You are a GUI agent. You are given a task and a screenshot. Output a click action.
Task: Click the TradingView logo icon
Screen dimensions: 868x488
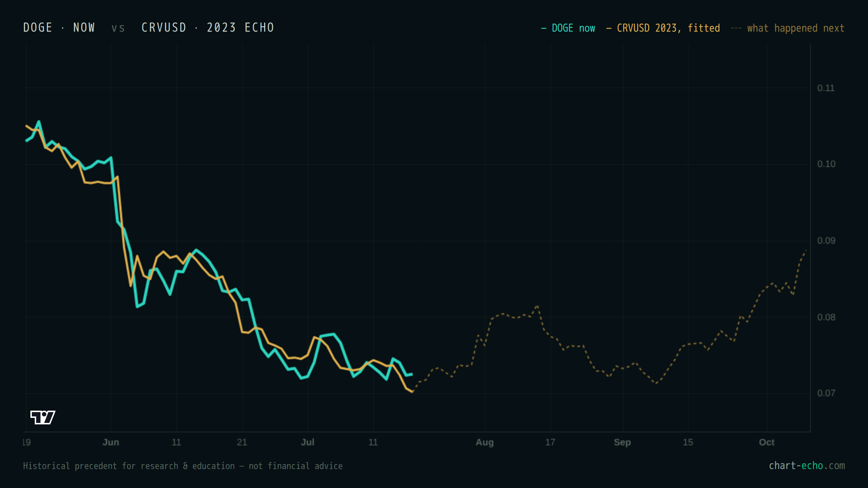pos(43,417)
